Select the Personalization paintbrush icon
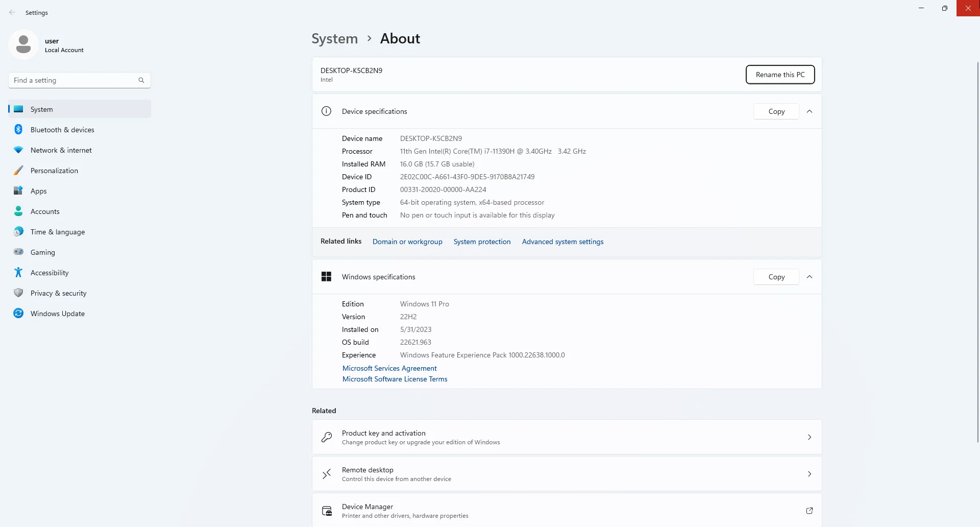The width and height of the screenshot is (980, 527). (x=18, y=171)
